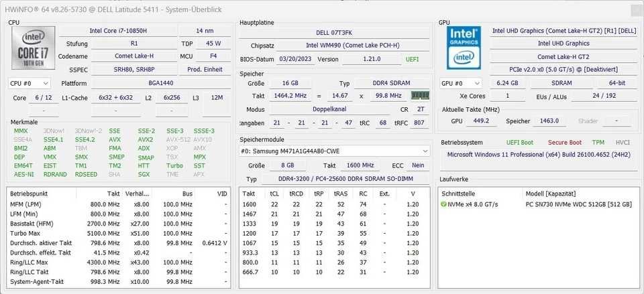Open the GPU #0 selector dropdown
The width and height of the screenshot is (644, 294).
tap(460, 83)
